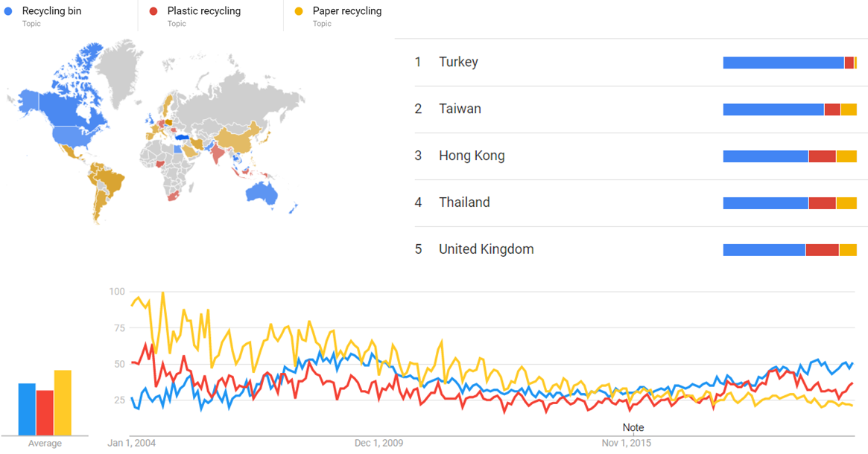Screen dimensions: 868x454
Task: Open the United Kingdom region entry
Action: click(x=486, y=249)
